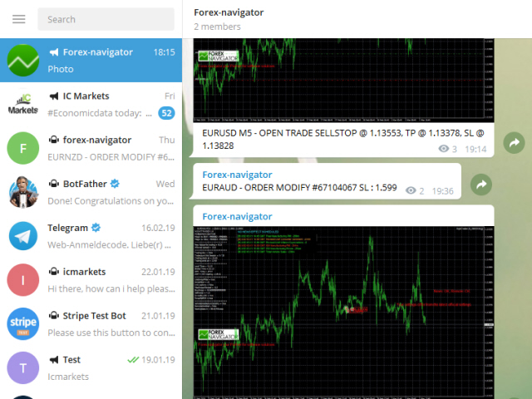The image size is (532, 399).
Task: Open the hamburger main menu
Action: click(x=18, y=19)
